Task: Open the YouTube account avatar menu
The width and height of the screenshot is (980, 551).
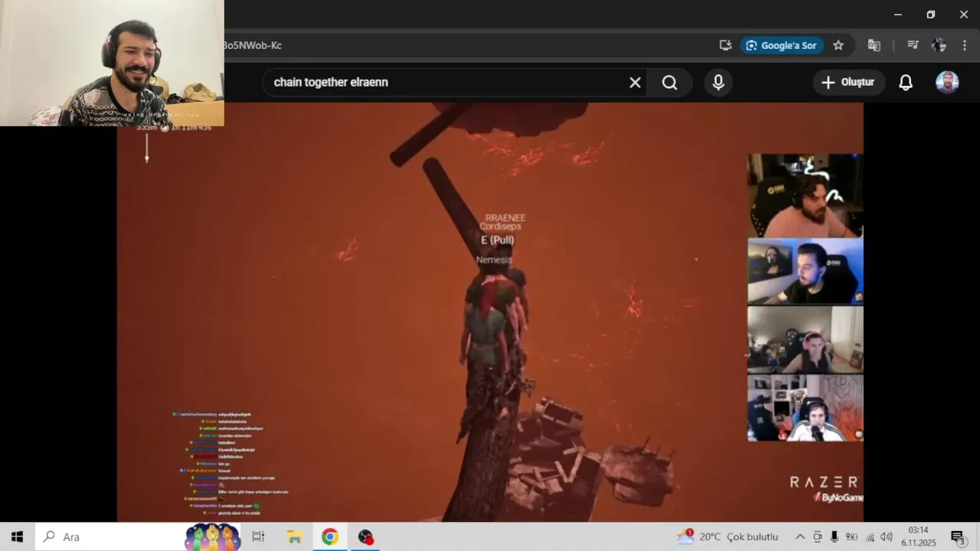Action: click(x=947, y=83)
